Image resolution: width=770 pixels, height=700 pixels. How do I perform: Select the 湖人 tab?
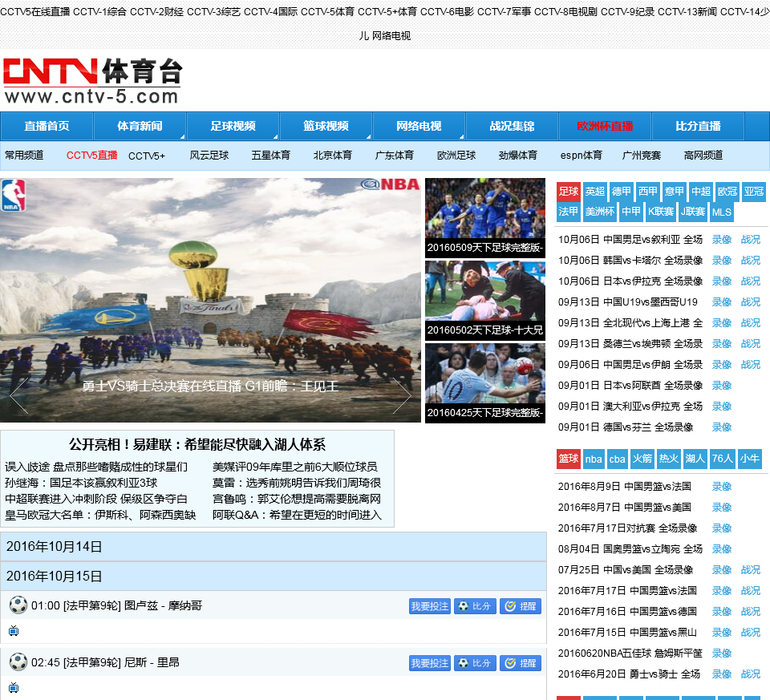click(695, 459)
